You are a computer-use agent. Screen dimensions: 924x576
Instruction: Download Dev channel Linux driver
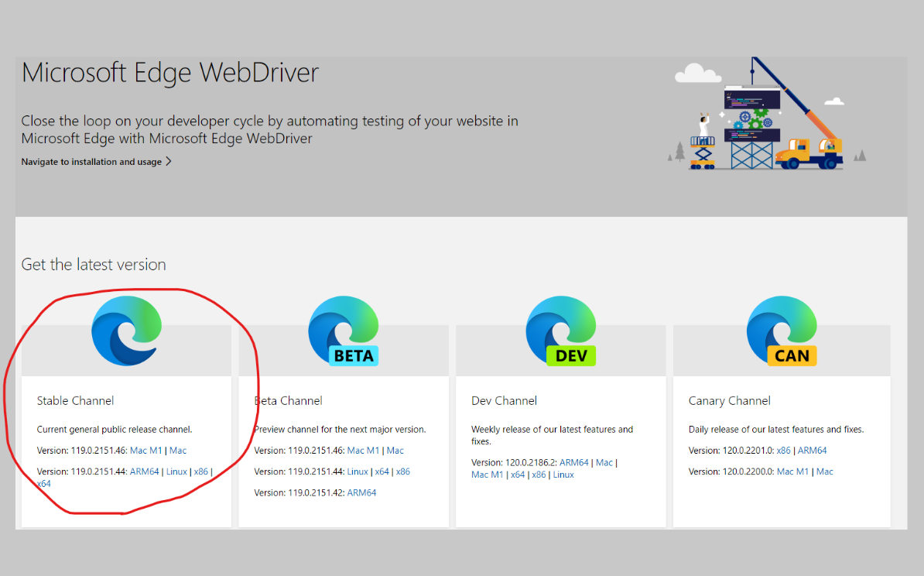pyautogui.click(x=563, y=475)
